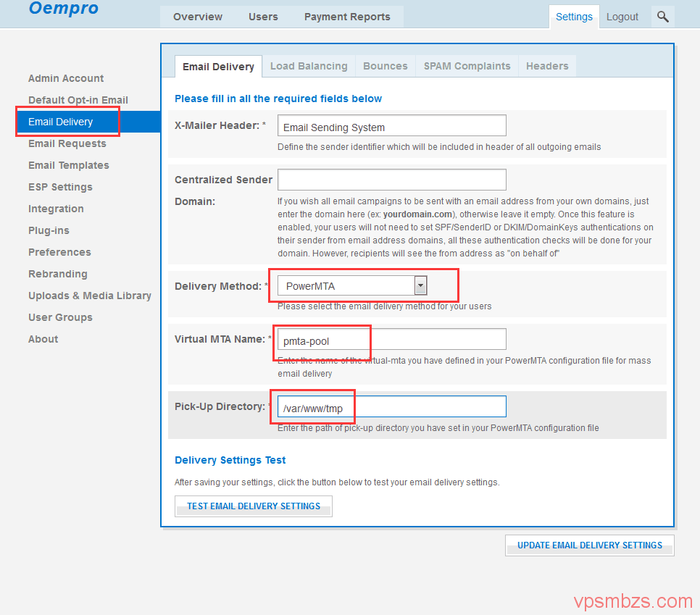The width and height of the screenshot is (700, 615).
Task: Click Test Email Delivery Settings button
Action: point(253,506)
